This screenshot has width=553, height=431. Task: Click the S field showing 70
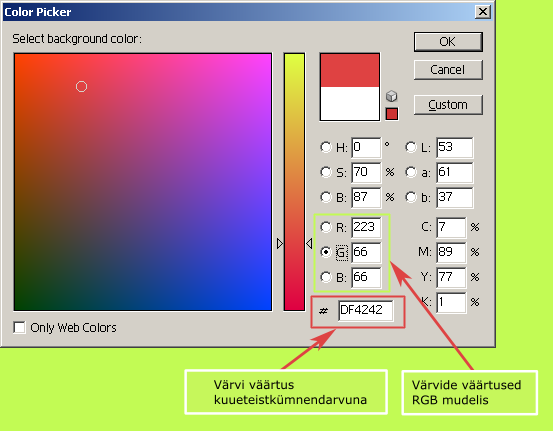(366, 172)
